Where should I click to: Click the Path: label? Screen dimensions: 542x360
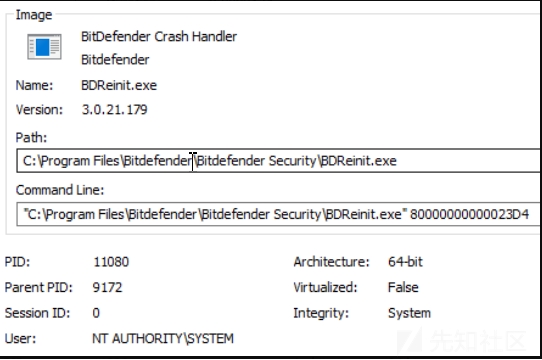(x=31, y=138)
